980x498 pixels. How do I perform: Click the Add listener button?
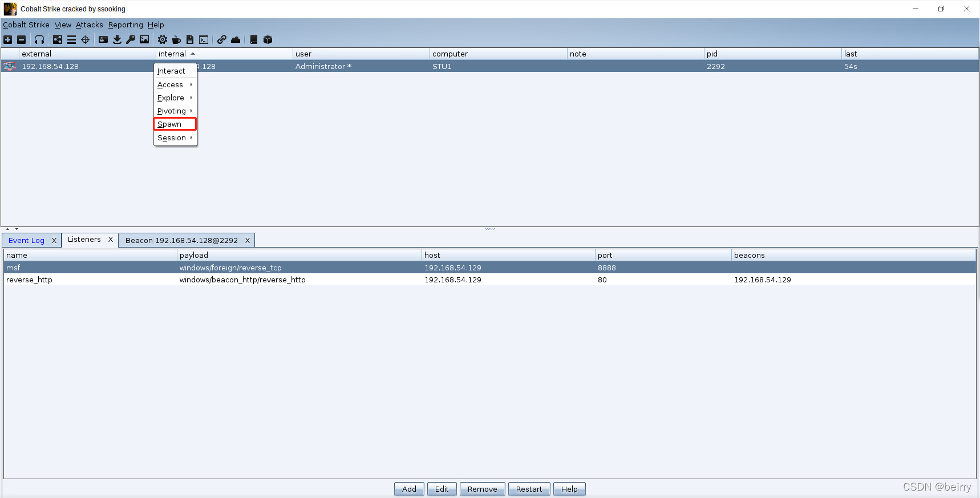point(409,489)
